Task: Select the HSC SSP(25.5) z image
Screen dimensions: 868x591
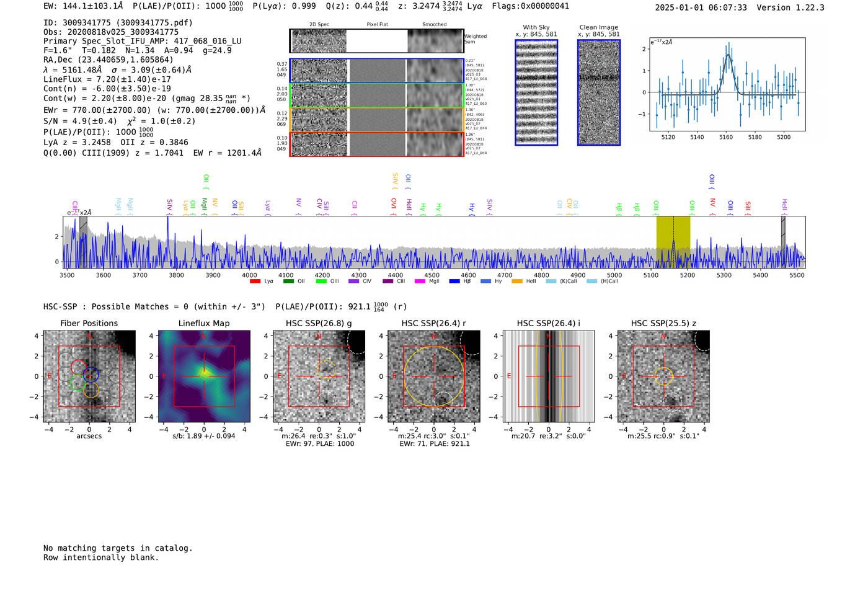Action: (663, 376)
